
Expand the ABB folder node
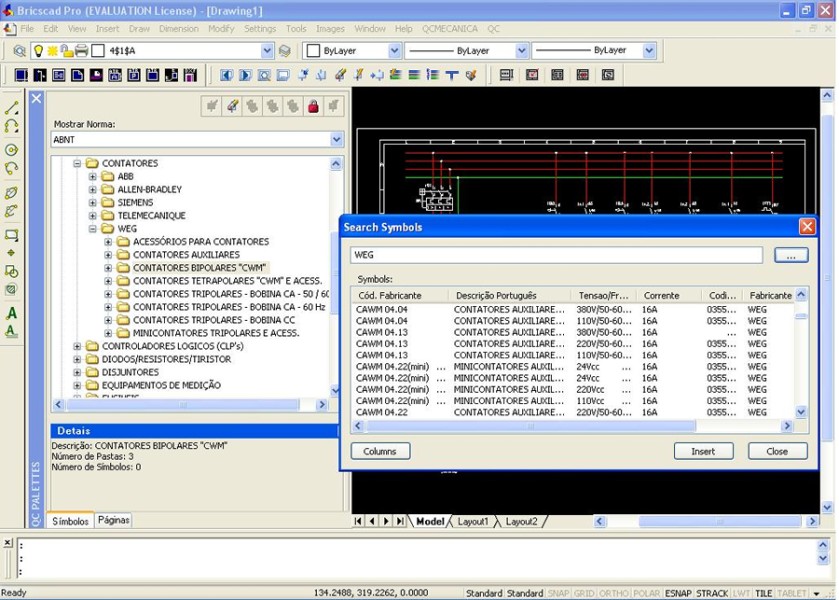(93, 176)
